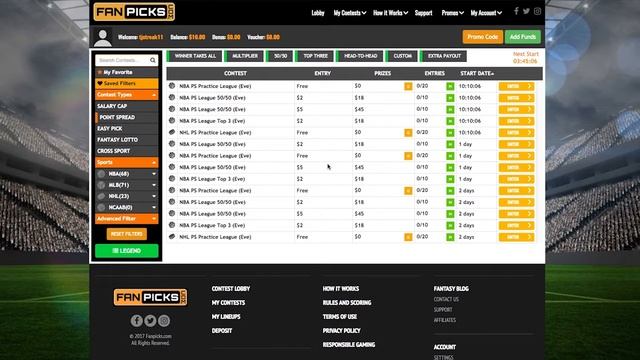Open the Twitter icon in top header
The width and height of the screenshot is (640, 360).
click(527, 11)
